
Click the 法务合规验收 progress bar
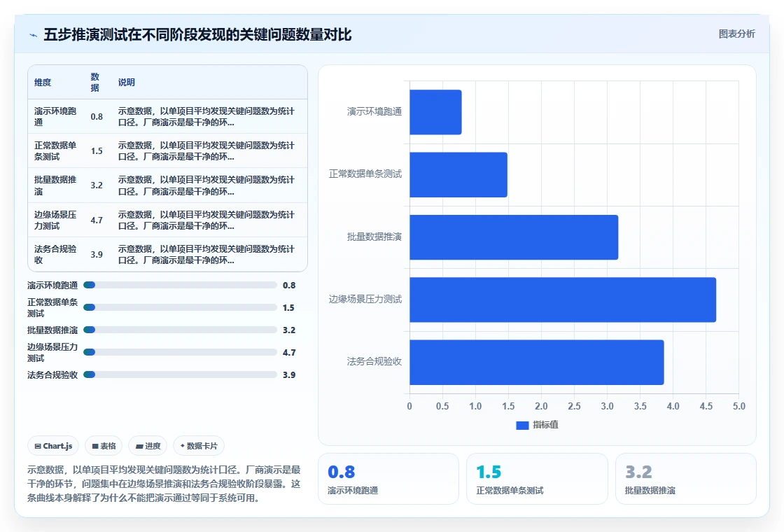click(x=180, y=374)
